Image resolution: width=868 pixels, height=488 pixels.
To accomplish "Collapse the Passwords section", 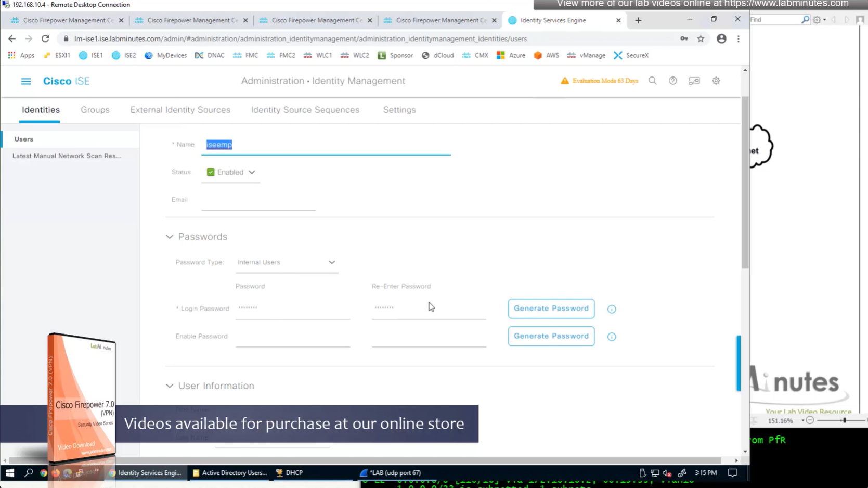I will (170, 237).
